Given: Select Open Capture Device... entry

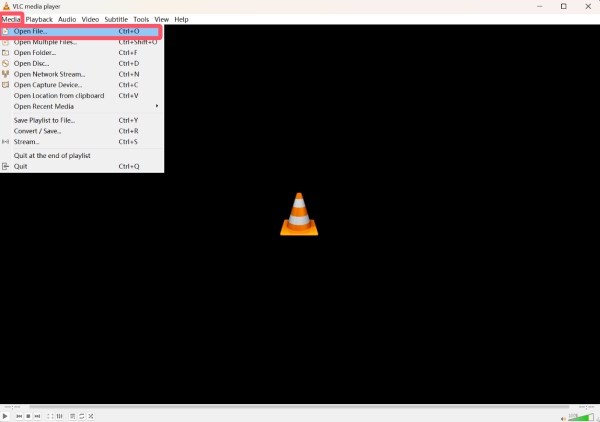Looking at the screenshot, I should click(82, 85).
